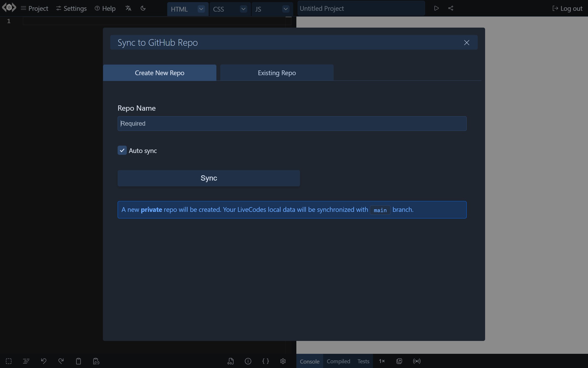
Task: Switch to Create New Repo tab
Action: pos(160,73)
